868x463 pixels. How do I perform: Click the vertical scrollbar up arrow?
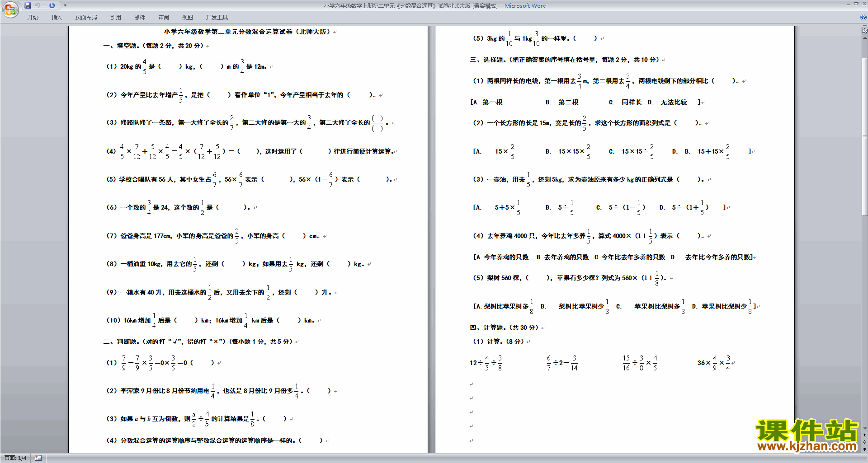pos(865,37)
